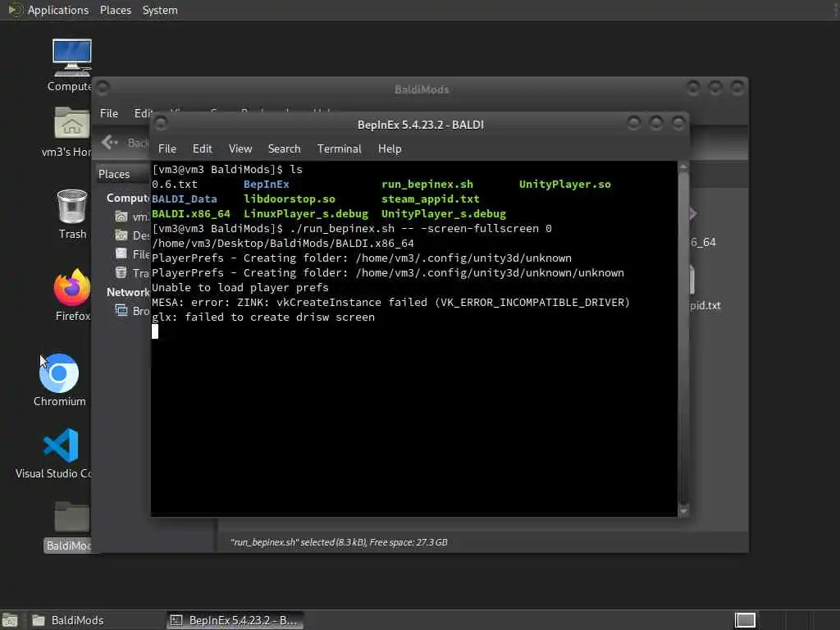This screenshot has width=840, height=630.
Task: Click the file manager status bar text
Action: [x=339, y=542]
